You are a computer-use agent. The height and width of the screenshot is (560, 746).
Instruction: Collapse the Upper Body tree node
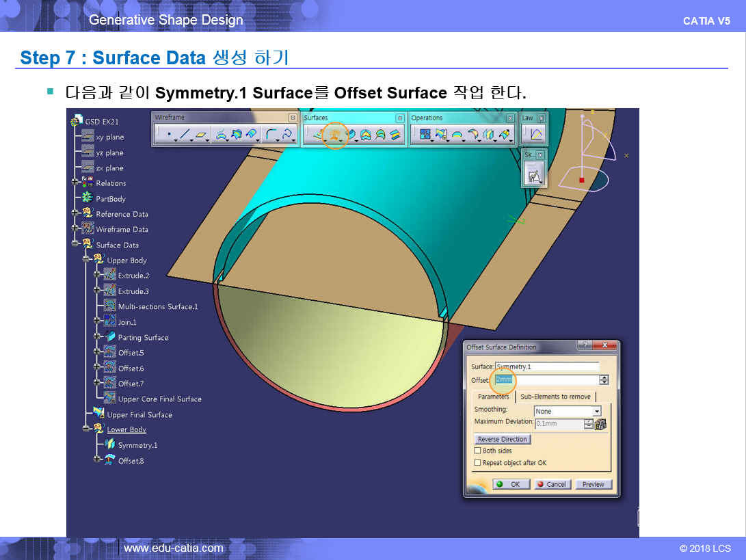[85, 261]
